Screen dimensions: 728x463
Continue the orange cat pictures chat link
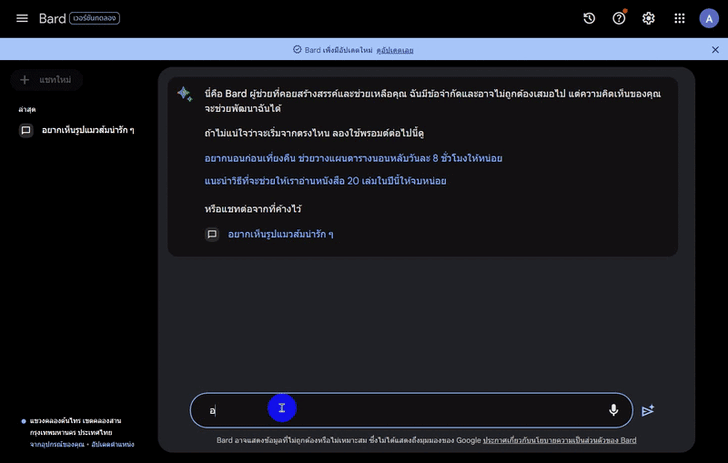(x=280, y=235)
